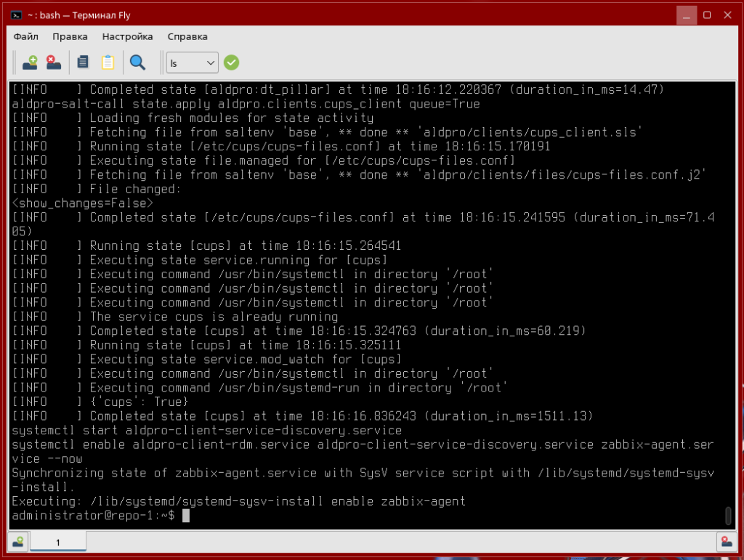The height and width of the screenshot is (560, 744).
Task: Click the terminal icon in title bar
Action: coord(16,15)
